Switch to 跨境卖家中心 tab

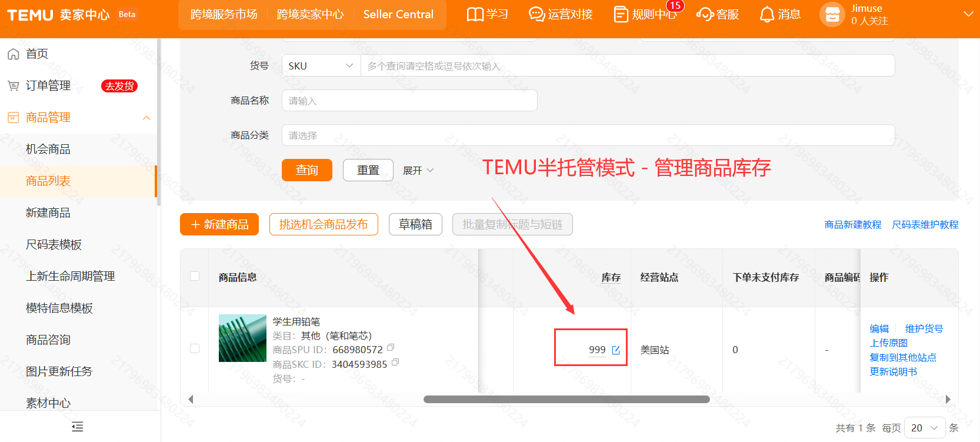pos(310,14)
